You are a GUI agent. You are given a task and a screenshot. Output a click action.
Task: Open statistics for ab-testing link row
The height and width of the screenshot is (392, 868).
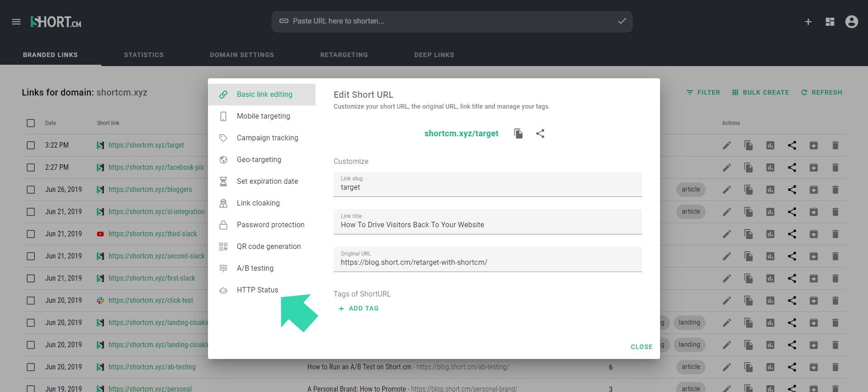click(x=770, y=367)
